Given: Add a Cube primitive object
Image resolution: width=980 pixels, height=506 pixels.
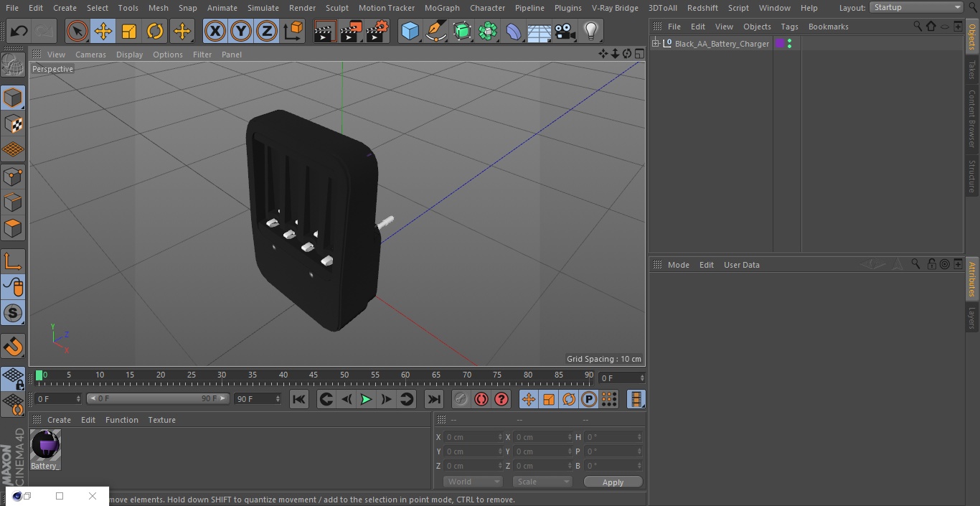Looking at the screenshot, I should click(410, 32).
